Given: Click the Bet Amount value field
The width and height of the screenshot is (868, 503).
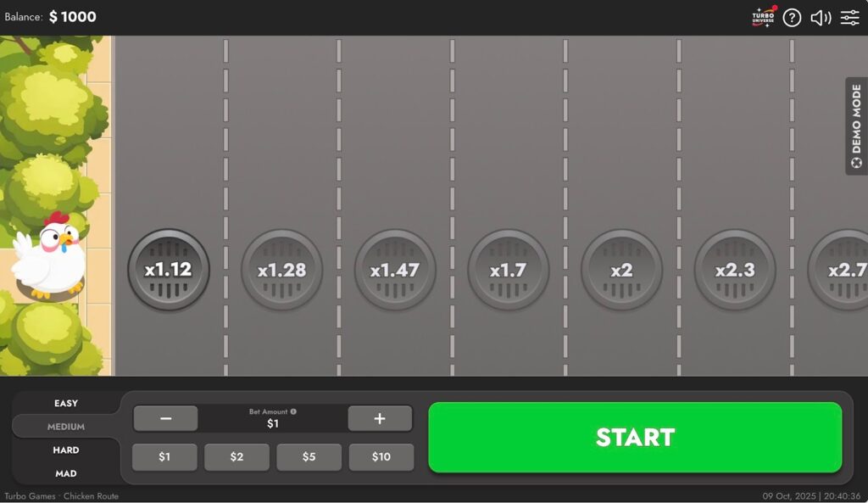Looking at the screenshot, I should (x=272, y=423).
